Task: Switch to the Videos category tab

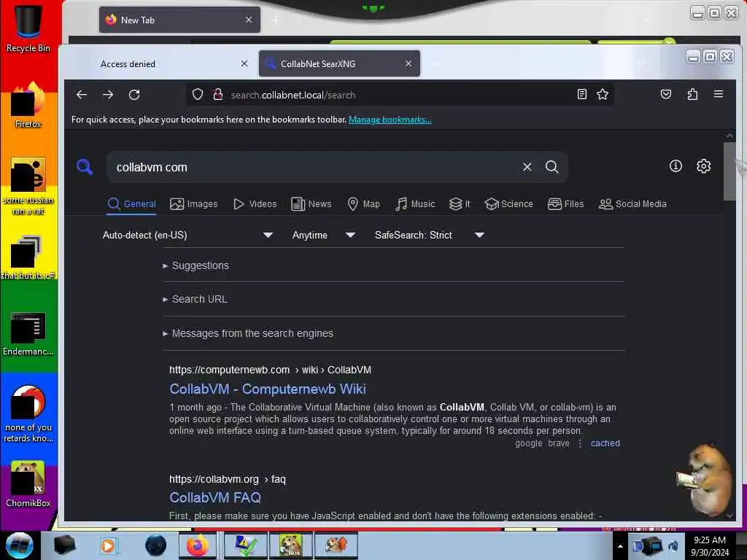Action: coord(255,204)
